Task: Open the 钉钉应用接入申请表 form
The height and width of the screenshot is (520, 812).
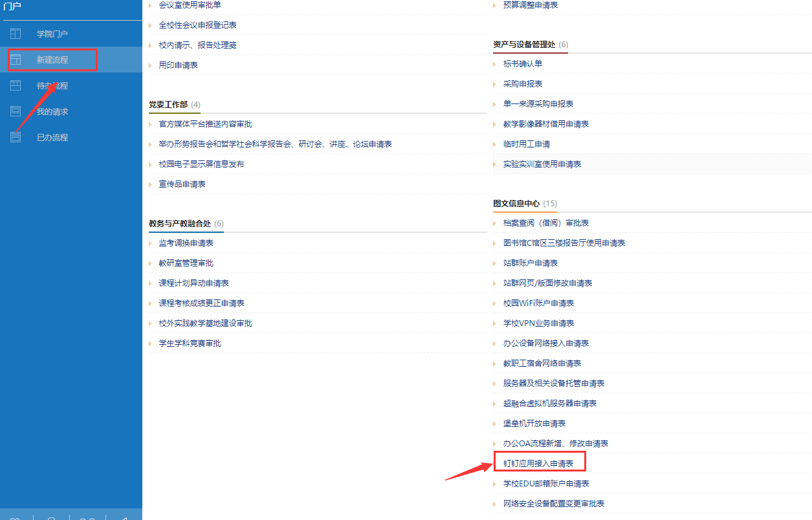Action: (538, 463)
